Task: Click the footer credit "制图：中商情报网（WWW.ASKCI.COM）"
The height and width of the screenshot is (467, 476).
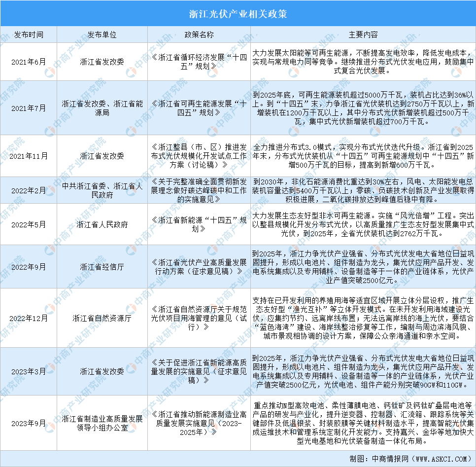Action: pyautogui.click(x=410, y=459)
